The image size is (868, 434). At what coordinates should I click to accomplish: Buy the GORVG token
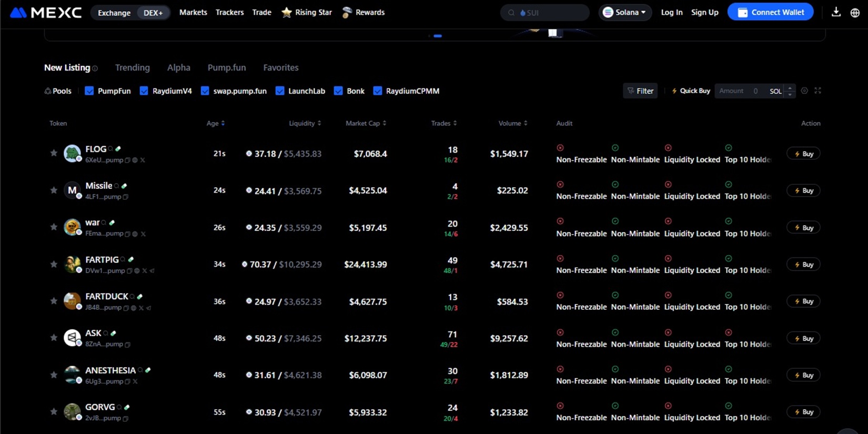[x=803, y=412]
